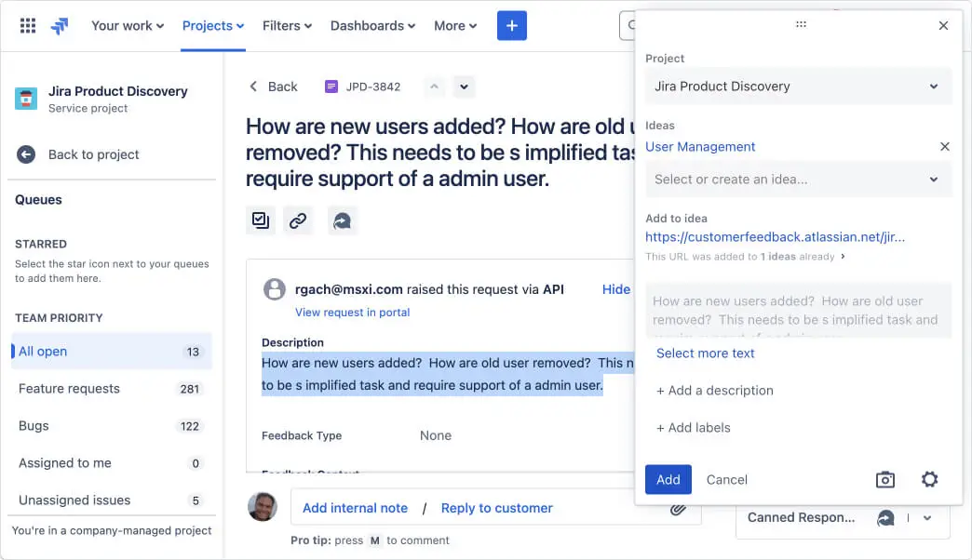This screenshot has height=560, width=972.
Task: Click the Canned Responses logo icon
Action: (885, 518)
